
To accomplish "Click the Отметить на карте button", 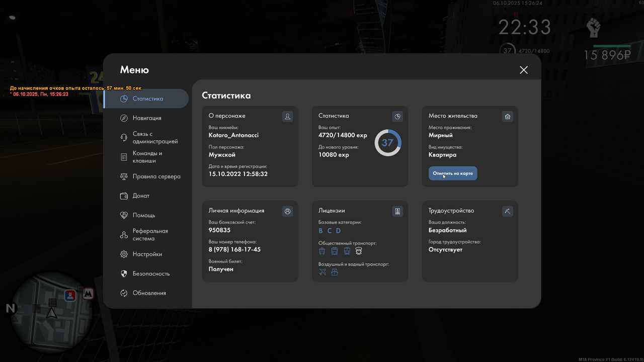I will click(453, 173).
